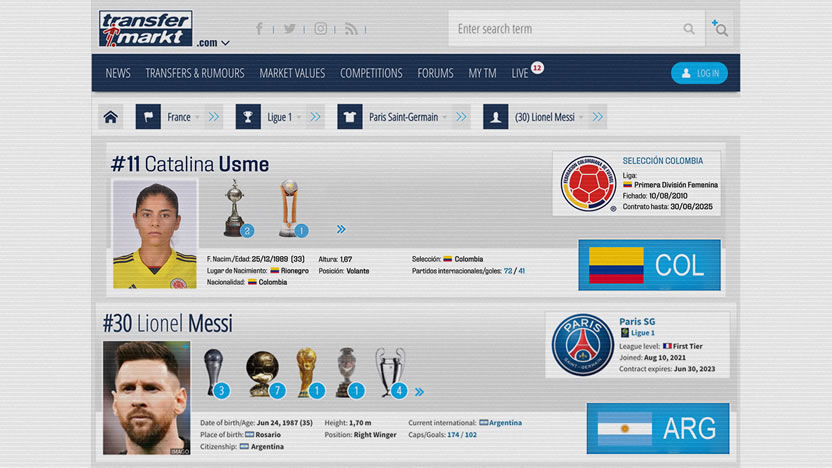Show more of Usme's trophies arrow
Image resolution: width=832 pixels, height=468 pixels.
pyautogui.click(x=341, y=229)
